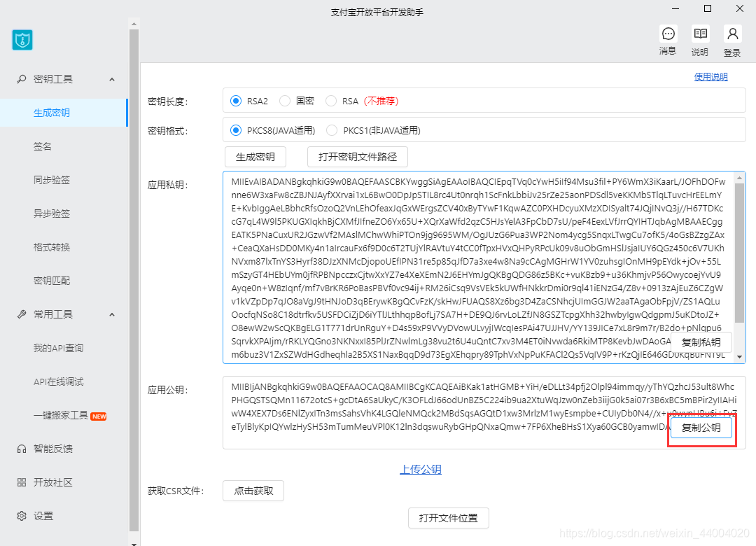Click the wrench icon beside 常用工具
Image resolution: width=756 pixels, height=546 pixels.
21,314
